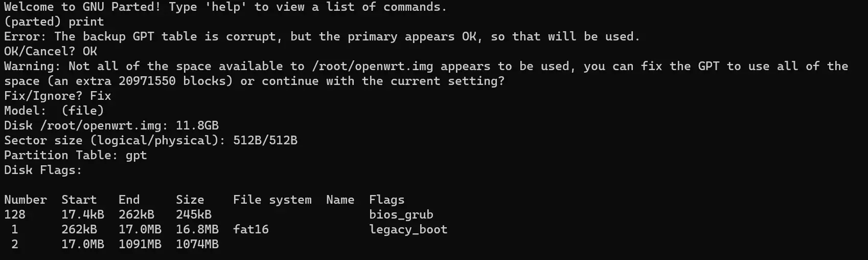
Task: Click the partition table value 'gpt'
Action: pyautogui.click(x=136, y=156)
